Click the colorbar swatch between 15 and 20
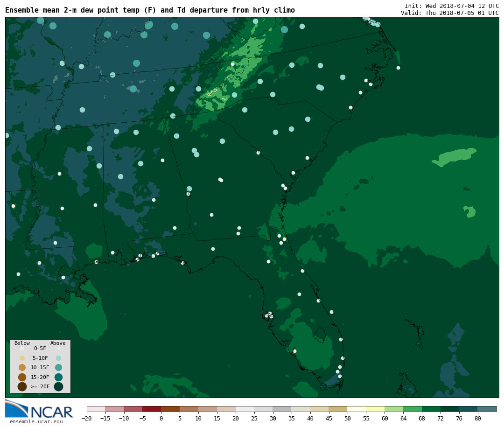504x427 pixels. click(227, 409)
